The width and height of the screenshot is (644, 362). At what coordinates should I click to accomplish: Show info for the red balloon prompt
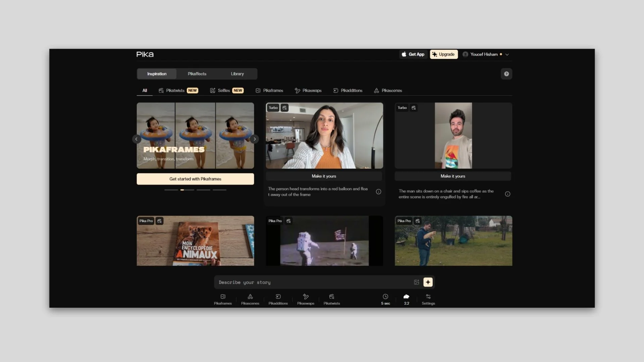click(378, 192)
